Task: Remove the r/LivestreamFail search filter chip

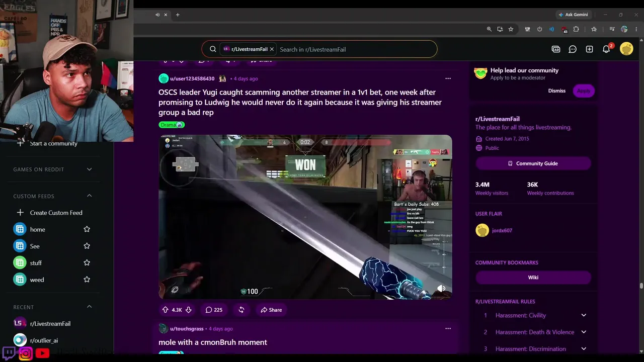Action: point(272,49)
